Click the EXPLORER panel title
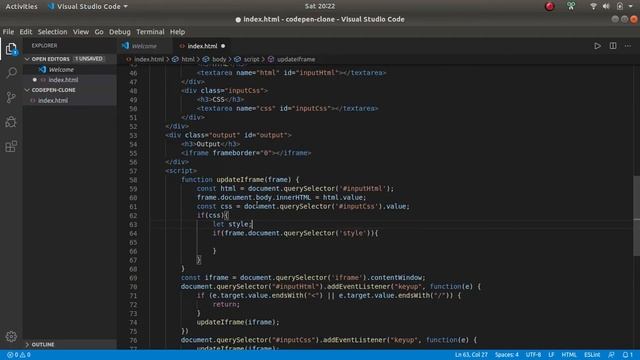640x360 pixels. coord(44,46)
